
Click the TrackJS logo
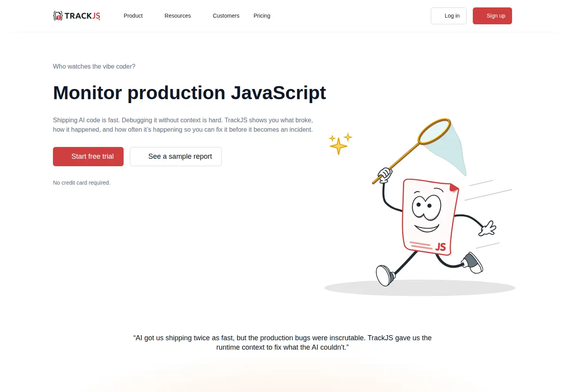[x=77, y=16]
